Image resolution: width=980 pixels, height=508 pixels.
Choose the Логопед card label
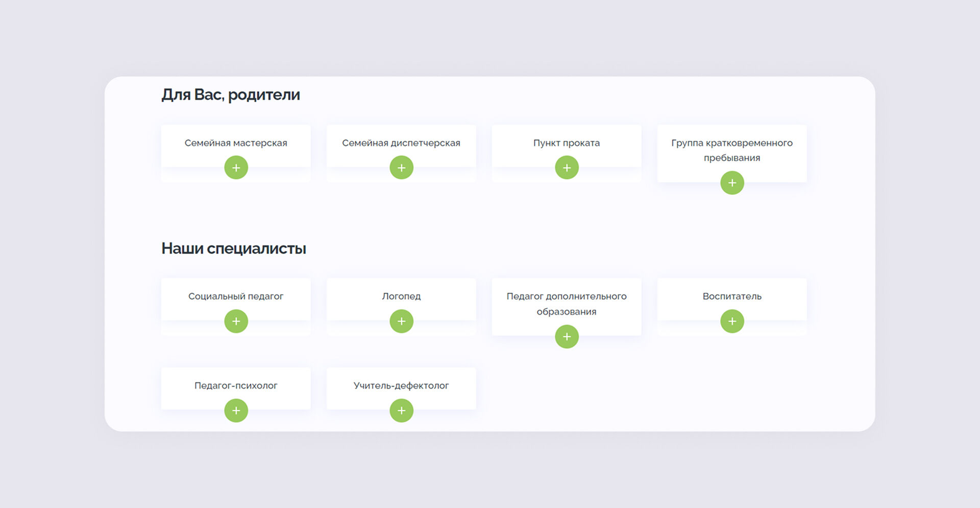click(401, 296)
